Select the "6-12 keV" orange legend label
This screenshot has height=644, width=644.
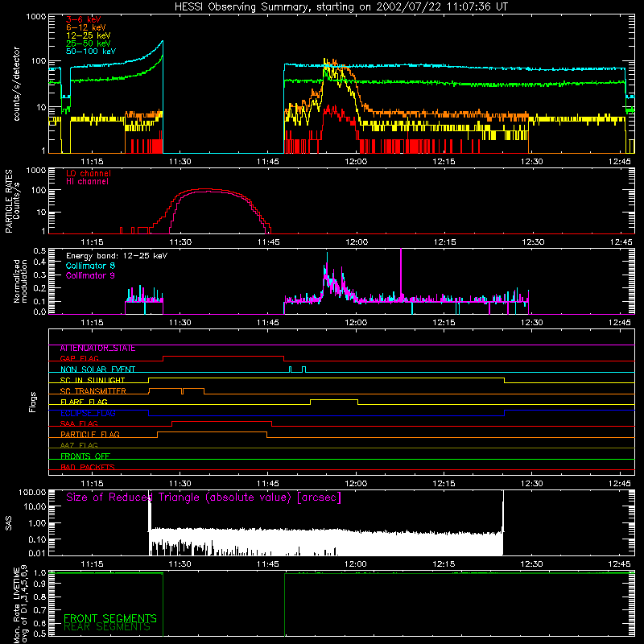click(86, 27)
